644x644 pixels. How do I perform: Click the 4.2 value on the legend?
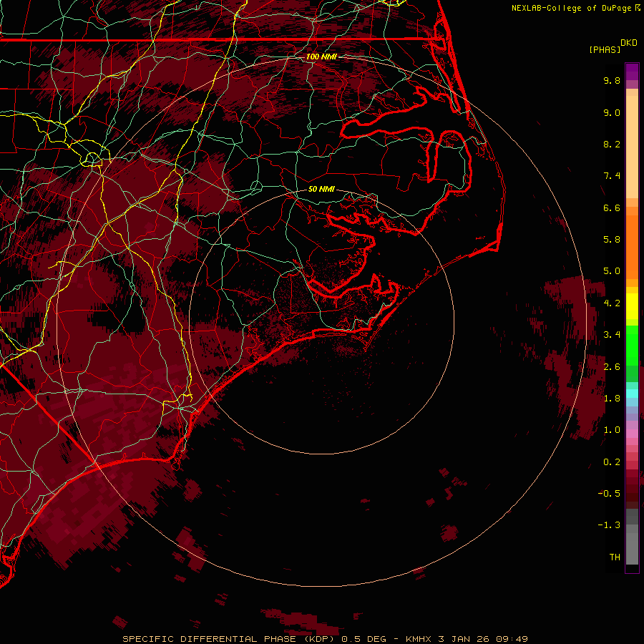coord(612,303)
